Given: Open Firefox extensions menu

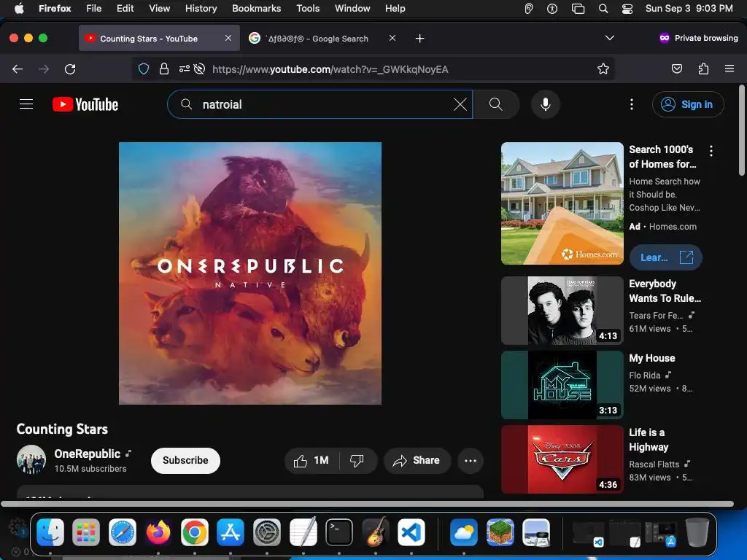Looking at the screenshot, I should click(x=704, y=69).
